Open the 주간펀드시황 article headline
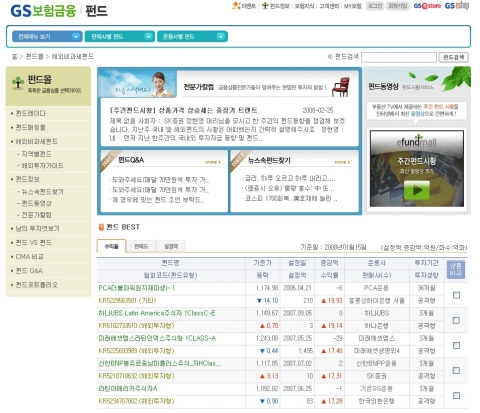The image size is (480, 413). (183, 110)
